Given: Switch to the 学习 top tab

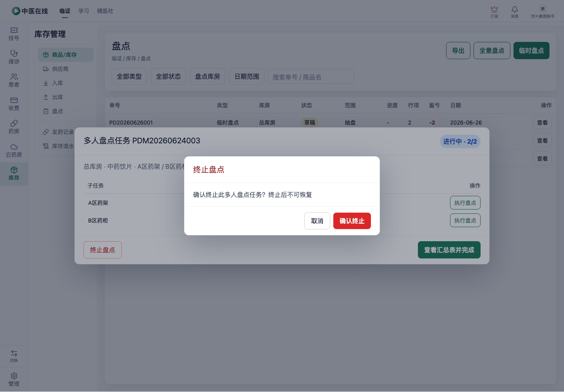Looking at the screenshot, I should click(83, 11).
